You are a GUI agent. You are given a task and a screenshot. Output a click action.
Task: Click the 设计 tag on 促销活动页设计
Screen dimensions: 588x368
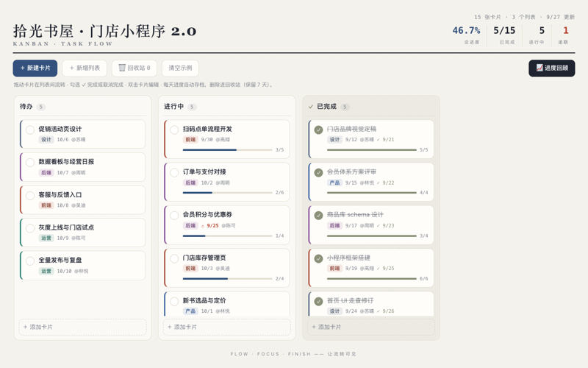(46, 140)
